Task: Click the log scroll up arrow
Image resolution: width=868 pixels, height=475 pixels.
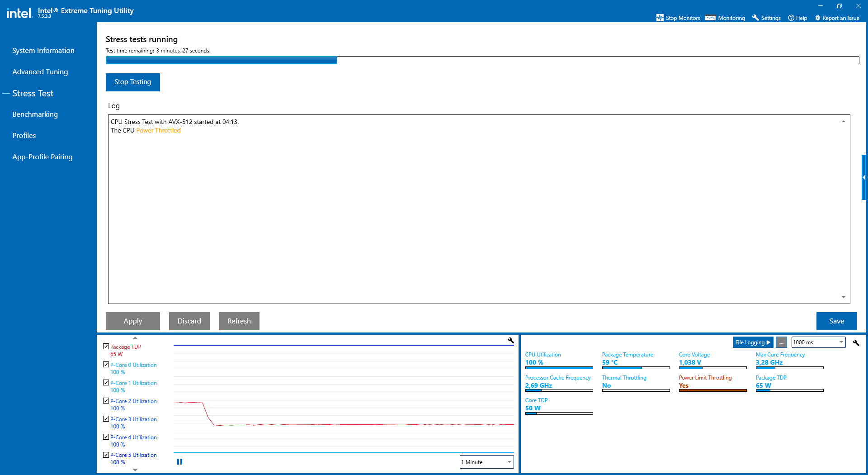Action: [x=844, y=121]
